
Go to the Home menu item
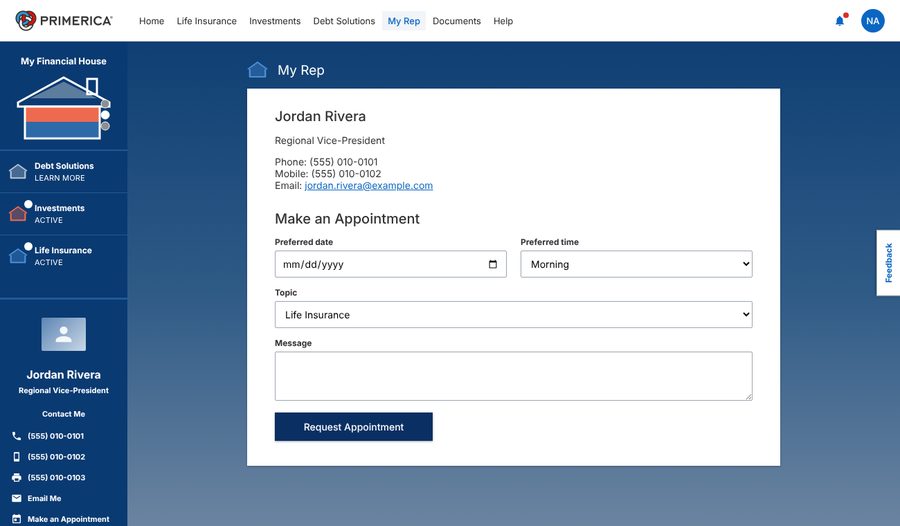(x=152, y=21)
